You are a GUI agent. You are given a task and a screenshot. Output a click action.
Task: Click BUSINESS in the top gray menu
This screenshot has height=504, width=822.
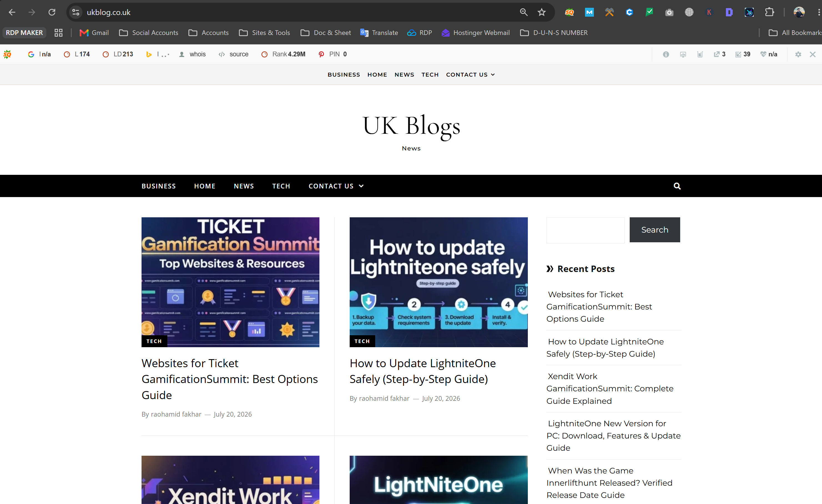344,75
